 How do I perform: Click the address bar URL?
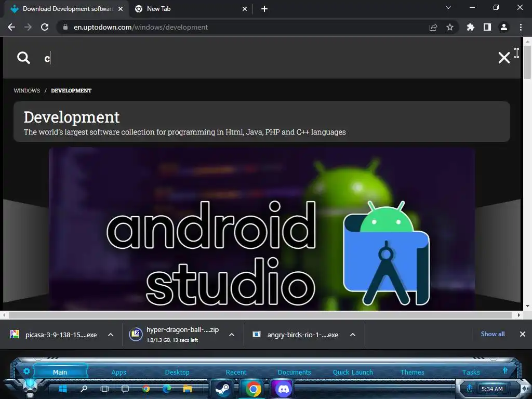pos(140,27)
